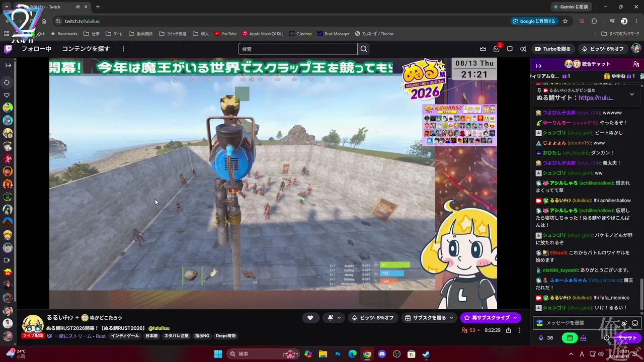Open ぬかどこたろう co-streamer link
Image resolution: width=644 pixels, height=362 pixels.
106,318
